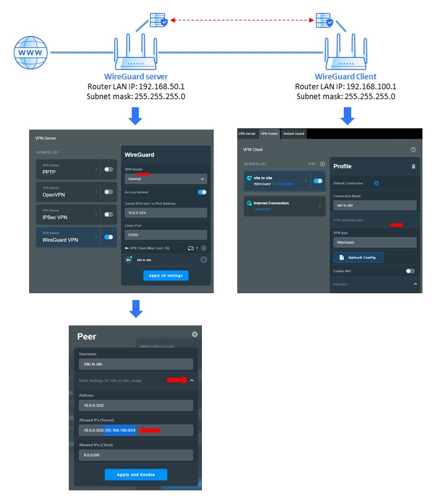Click the Peer Address field
The width and height of the screenshot is (446, 504).
(x=136, y=405)
